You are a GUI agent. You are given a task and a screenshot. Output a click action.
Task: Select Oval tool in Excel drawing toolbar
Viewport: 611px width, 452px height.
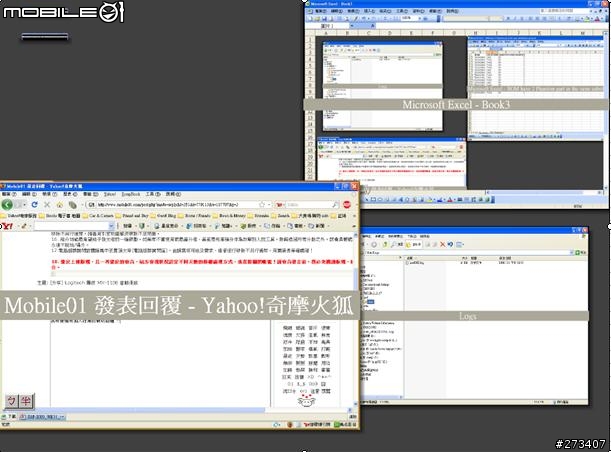(380, 200)
